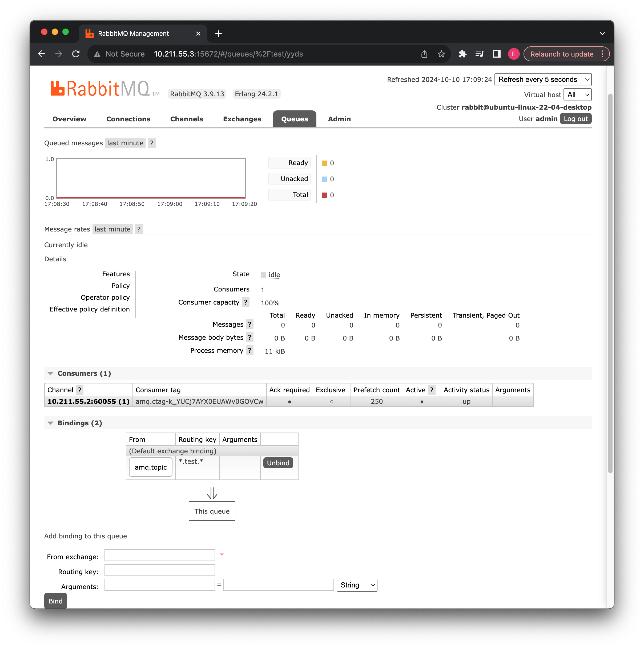
Task: Open channel 10.211.55.2:60055 link
Action: pos(88,402)
